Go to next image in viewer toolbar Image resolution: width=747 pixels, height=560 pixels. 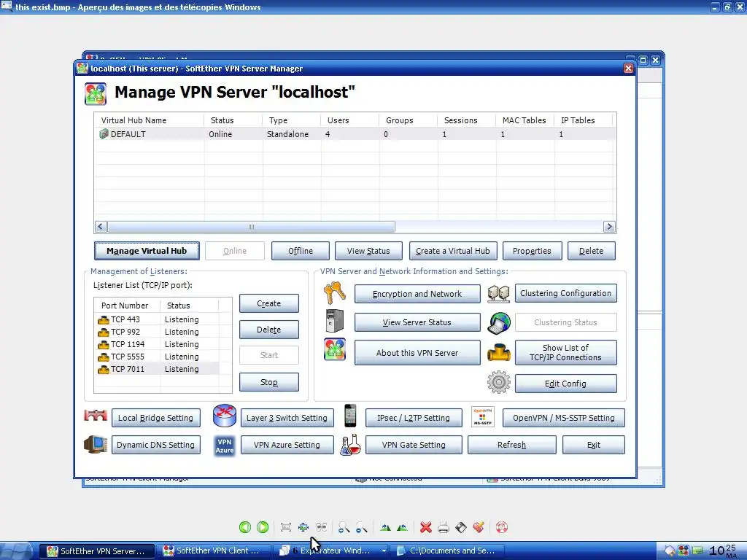coord(263,527)
